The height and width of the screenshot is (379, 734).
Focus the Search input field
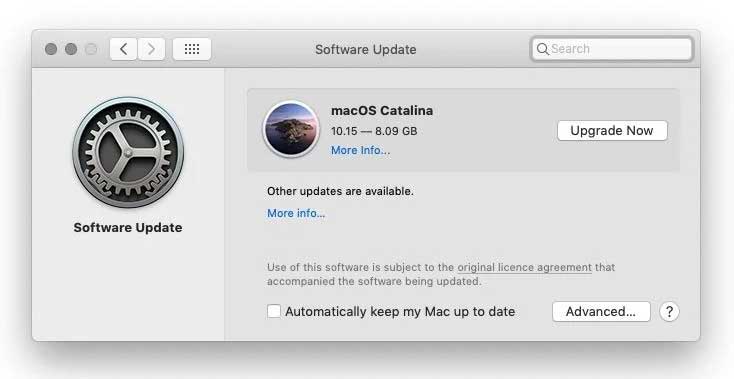pyautogui.click(x=612, y=49)
